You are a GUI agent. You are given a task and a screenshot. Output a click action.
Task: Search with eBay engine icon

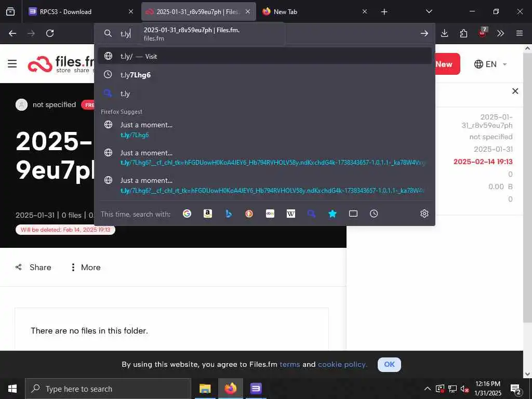point(270,214)
